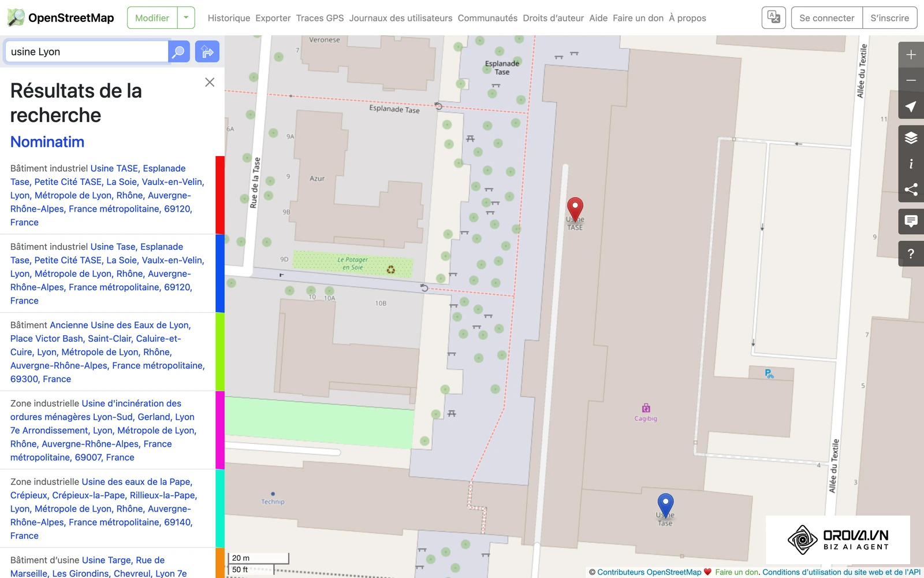This screenshot has height=578, width=924.
Task: Open the À propos page
Action: (687, 18)
